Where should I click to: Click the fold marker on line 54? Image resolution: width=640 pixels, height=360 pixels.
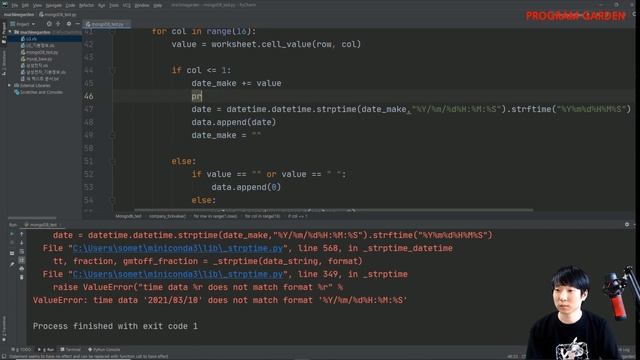[113, 200]
